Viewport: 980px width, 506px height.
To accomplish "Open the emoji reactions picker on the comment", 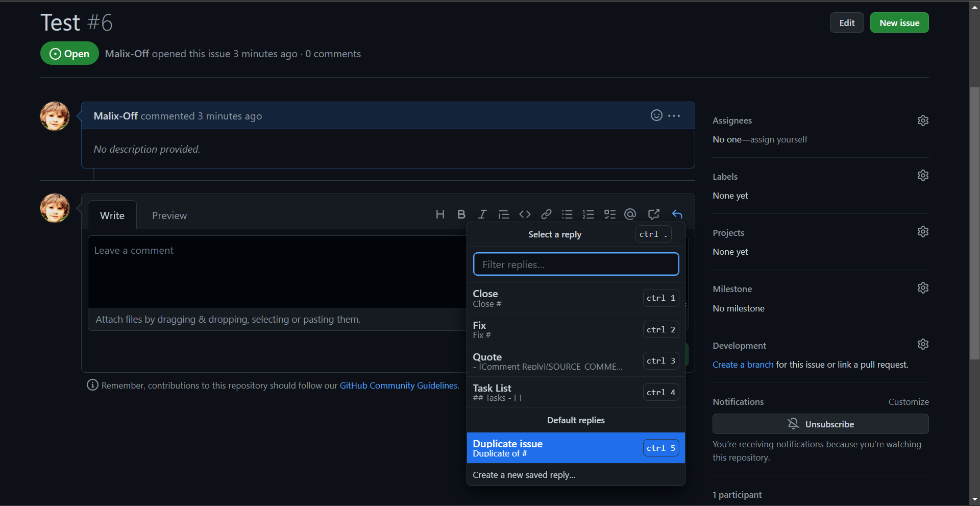I will pyautogui.click(x=656, y=115).
